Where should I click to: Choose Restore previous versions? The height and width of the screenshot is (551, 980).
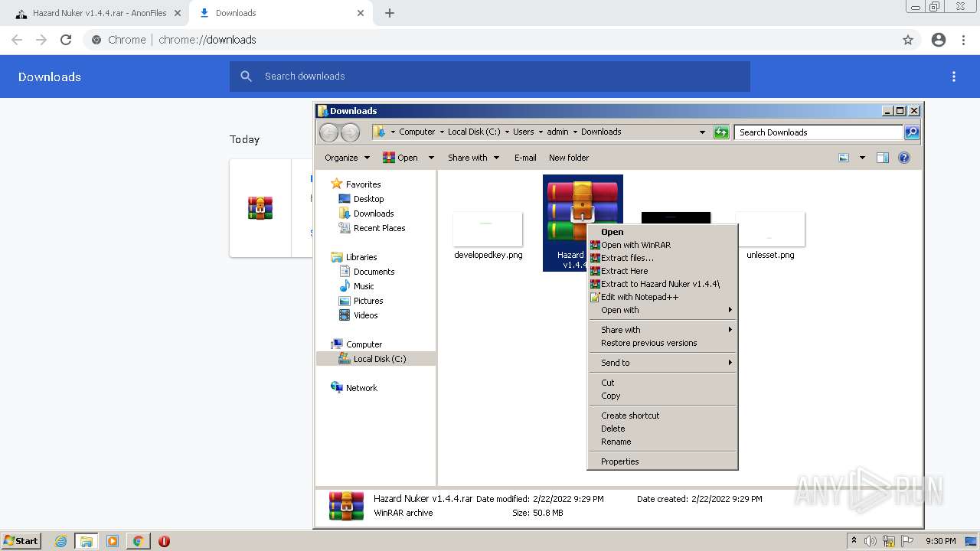(662, 343)
